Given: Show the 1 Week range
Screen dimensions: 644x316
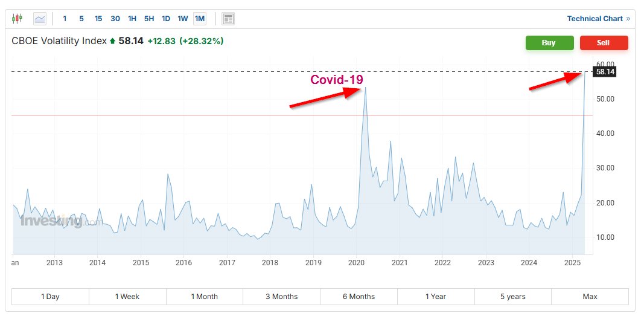Looking at the screenshot, I should pyautogui.click(x=127, y=297).
